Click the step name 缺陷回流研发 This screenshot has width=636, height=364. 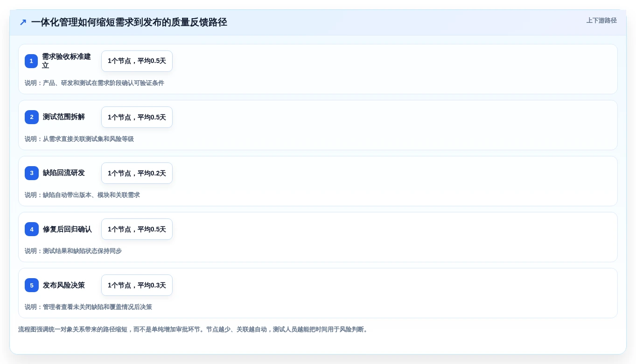[x=64, y=173]
